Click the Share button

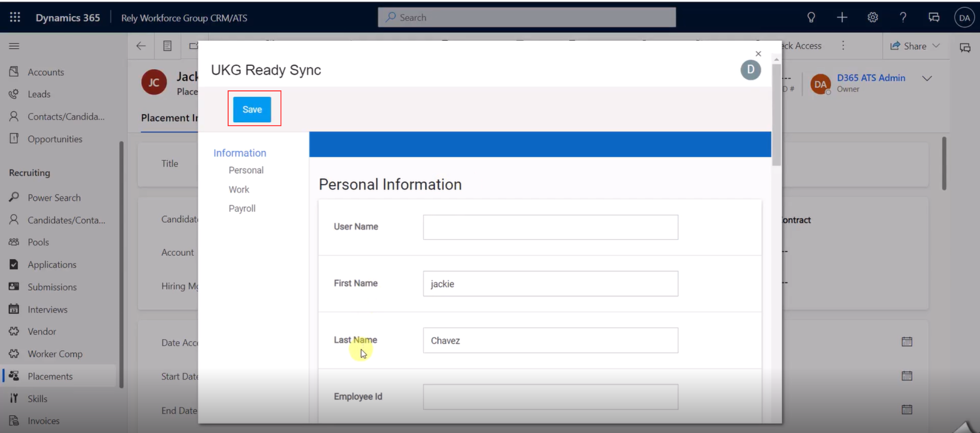(908, 46)
